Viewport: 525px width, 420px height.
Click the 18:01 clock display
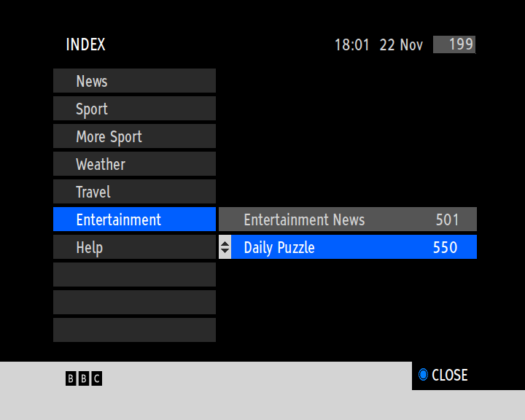point(352,45)
